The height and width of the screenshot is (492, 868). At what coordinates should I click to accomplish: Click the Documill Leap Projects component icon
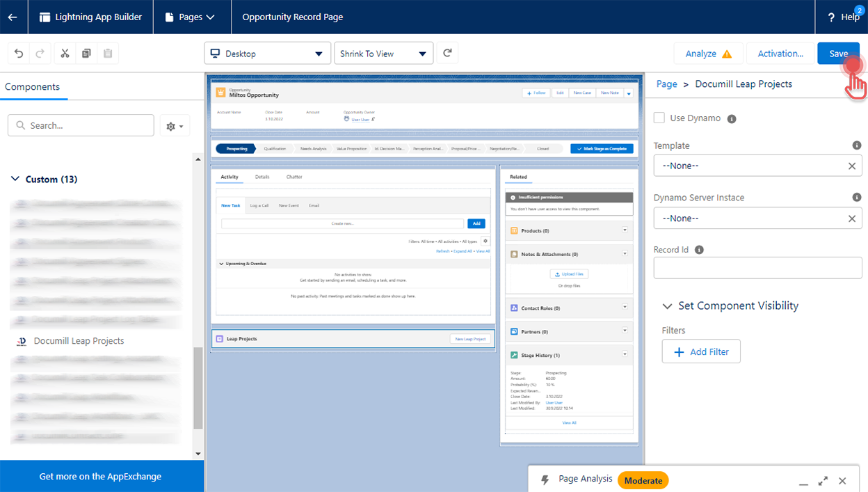(x=21, y=340)
